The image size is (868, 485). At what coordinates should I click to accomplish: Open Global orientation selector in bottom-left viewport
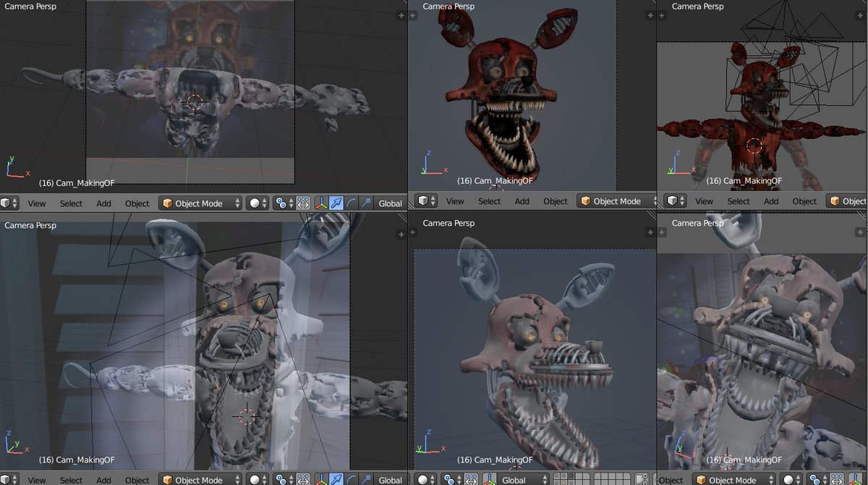391,480
